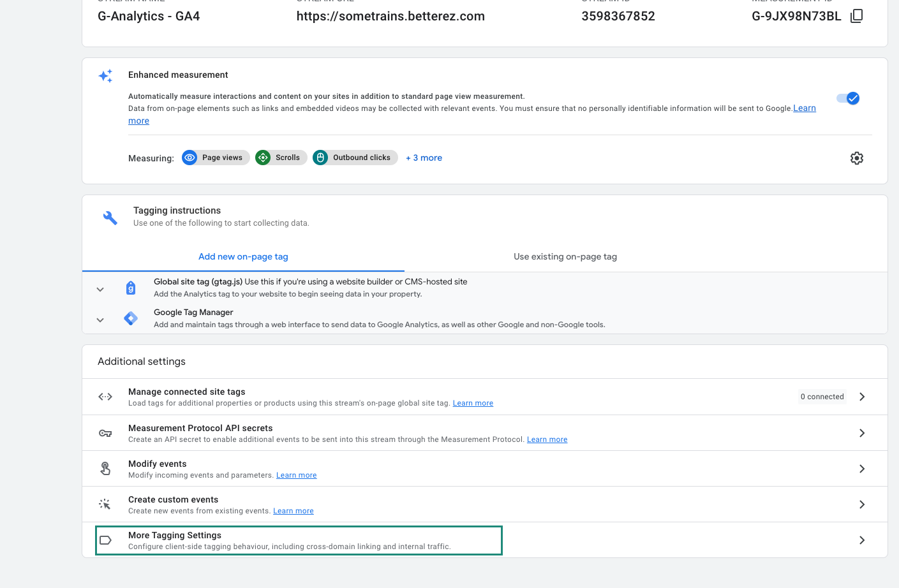The width and height of the screenshot is (899, 588).
Task: Click the Enhanced measurement sparkle icon
Action: point(106,76)
